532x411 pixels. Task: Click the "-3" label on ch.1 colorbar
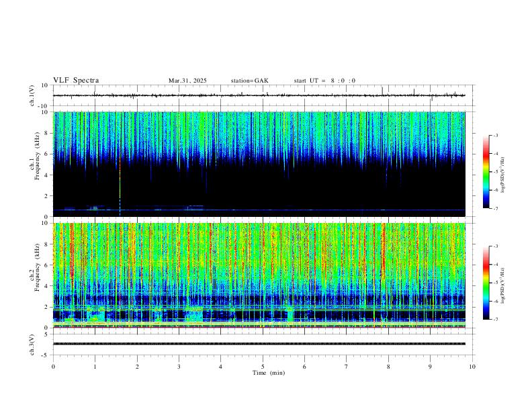point(496,135)
